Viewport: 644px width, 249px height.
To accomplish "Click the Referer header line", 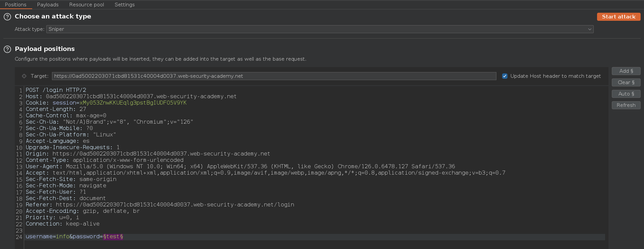I will 160,205.
